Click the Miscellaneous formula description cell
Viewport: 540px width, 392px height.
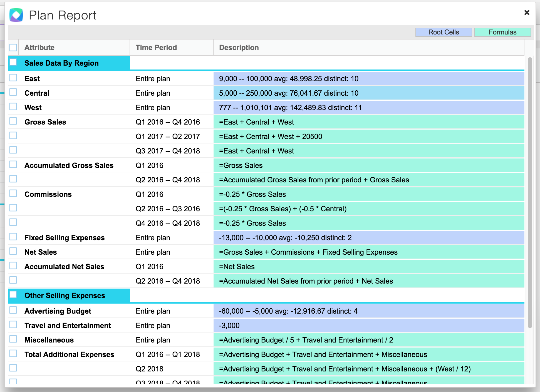(306, 340)
